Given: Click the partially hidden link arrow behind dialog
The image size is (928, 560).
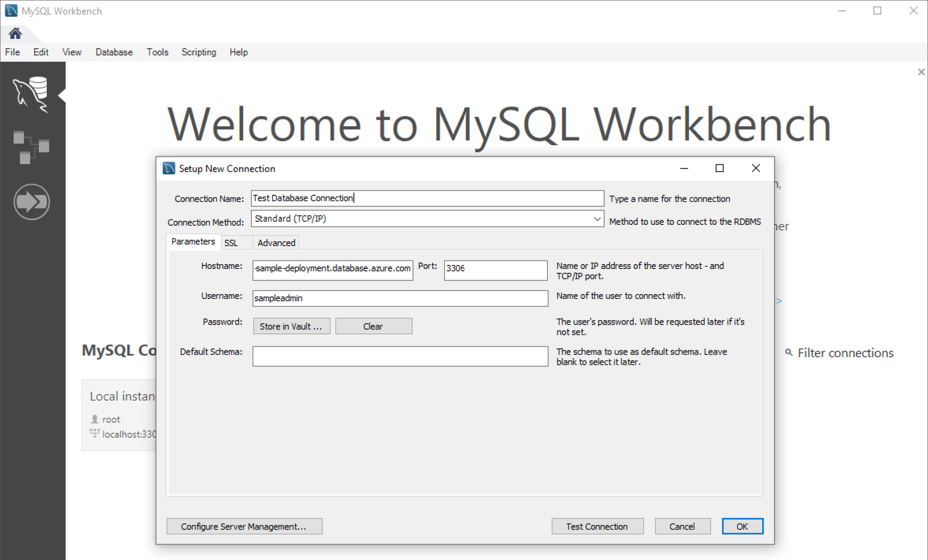Looking at the screenshot, I should [779, 301].
